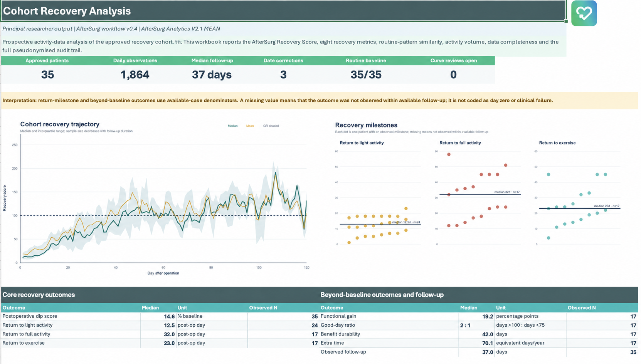Click the 'Recovery milestones' chart title
Viewport: 641px width, 364px height.
coord(366,125)
